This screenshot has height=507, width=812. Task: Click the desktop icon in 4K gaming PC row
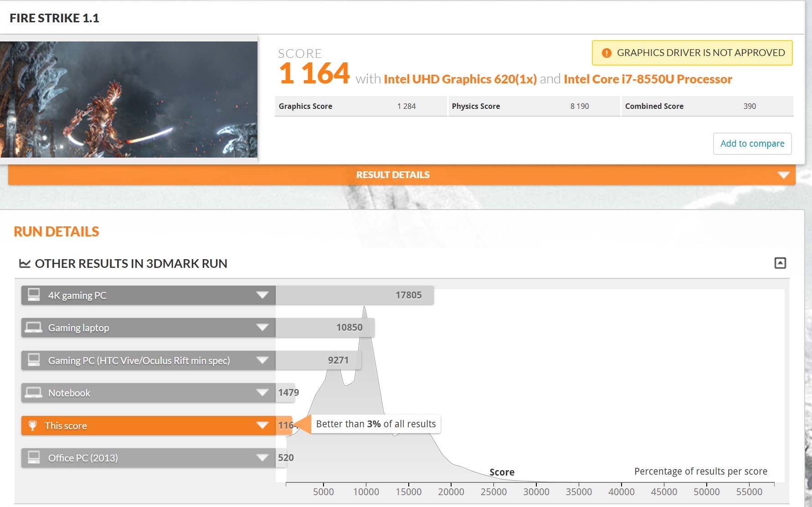(x=34, y=295)
